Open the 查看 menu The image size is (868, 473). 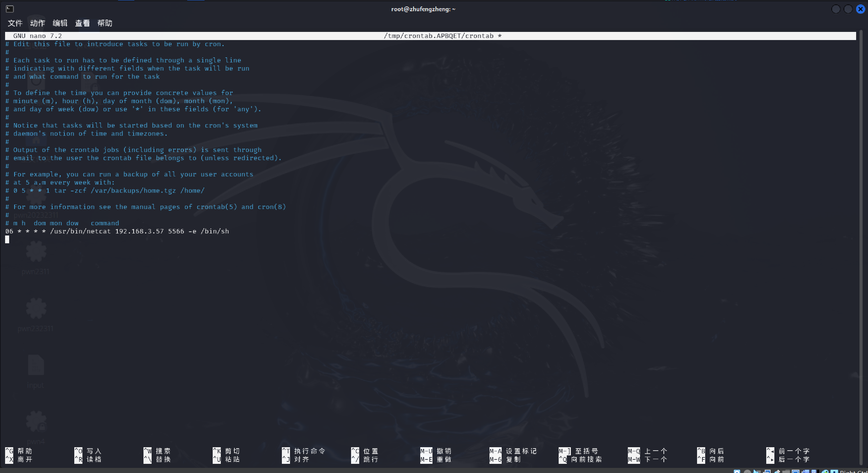pos(82,23)
